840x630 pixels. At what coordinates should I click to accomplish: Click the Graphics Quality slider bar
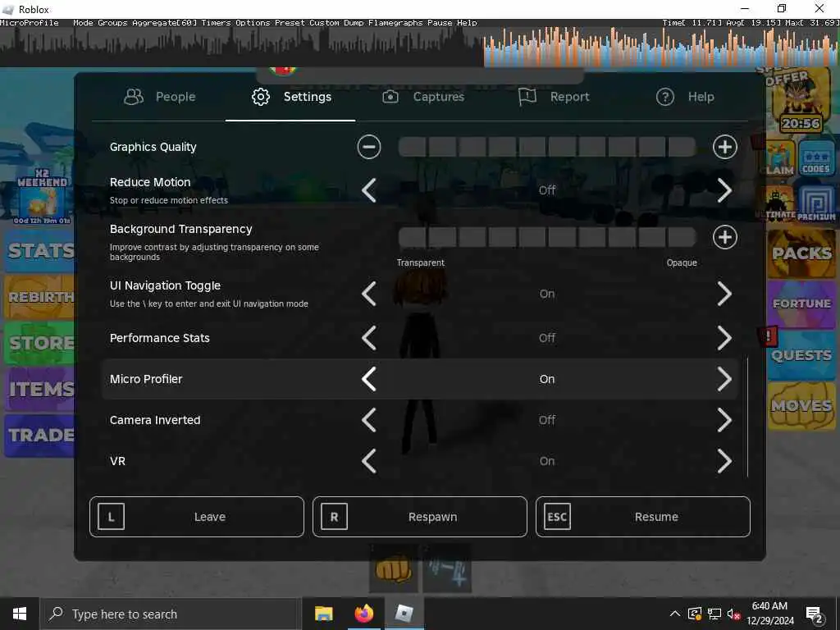547,147
